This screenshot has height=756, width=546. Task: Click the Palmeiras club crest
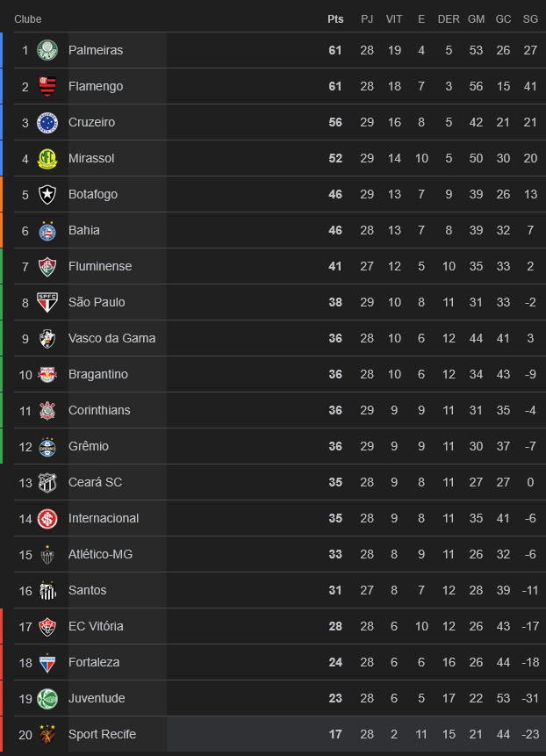(x=47, y=50)
